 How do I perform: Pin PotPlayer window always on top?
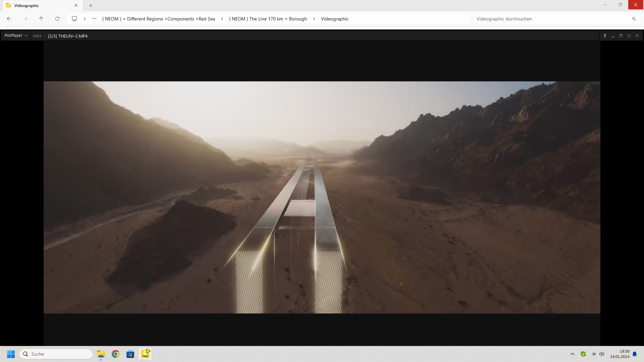pyautogui.click(x=605, y=36)
